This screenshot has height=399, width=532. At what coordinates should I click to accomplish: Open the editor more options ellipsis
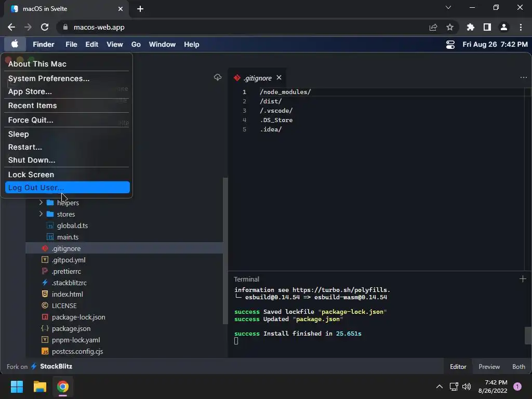click(524, 77)
